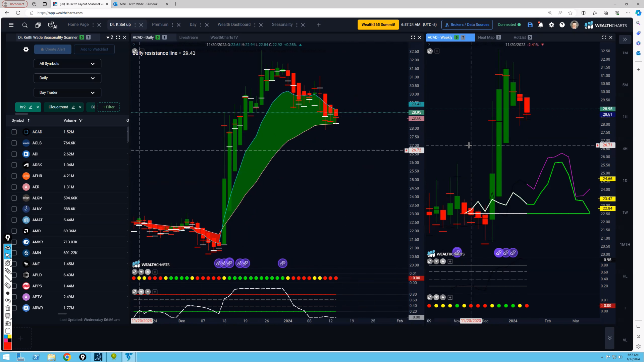The image size is (644, 362).
Task: Open Home Page tab options menu
Action: [93, 25]
